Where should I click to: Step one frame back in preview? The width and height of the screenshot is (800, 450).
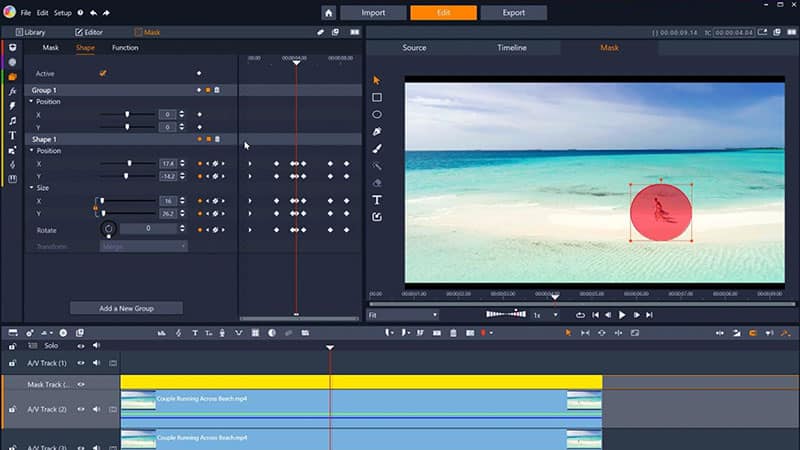pos(608,315)
